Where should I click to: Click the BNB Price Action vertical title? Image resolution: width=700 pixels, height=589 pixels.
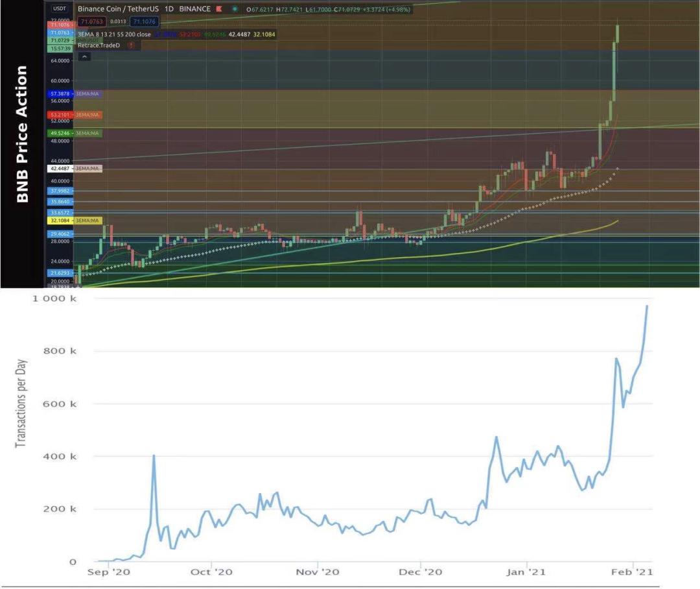pos(22,134)
